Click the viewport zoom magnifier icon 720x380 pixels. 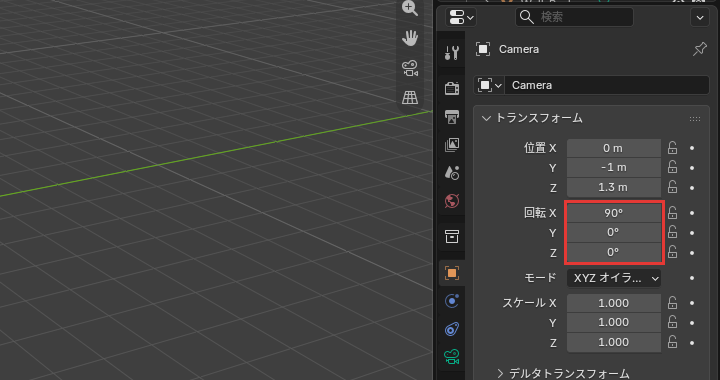point(410,8)
